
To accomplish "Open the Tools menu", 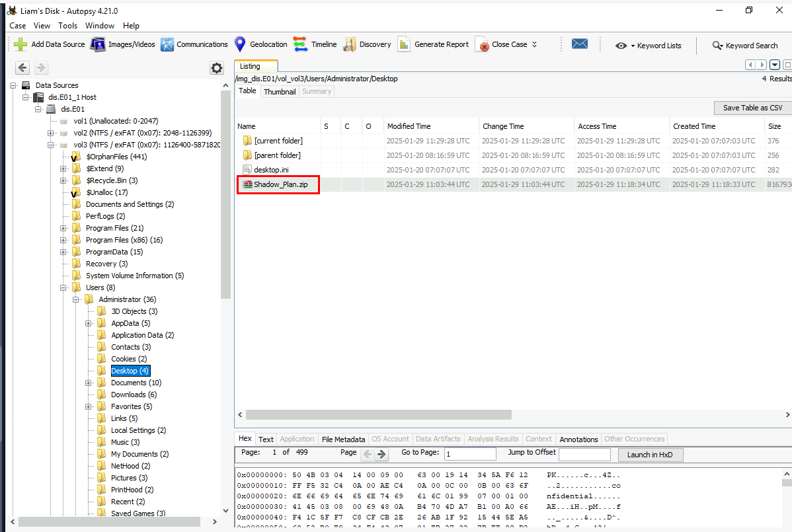I will (x=67, y=26).
